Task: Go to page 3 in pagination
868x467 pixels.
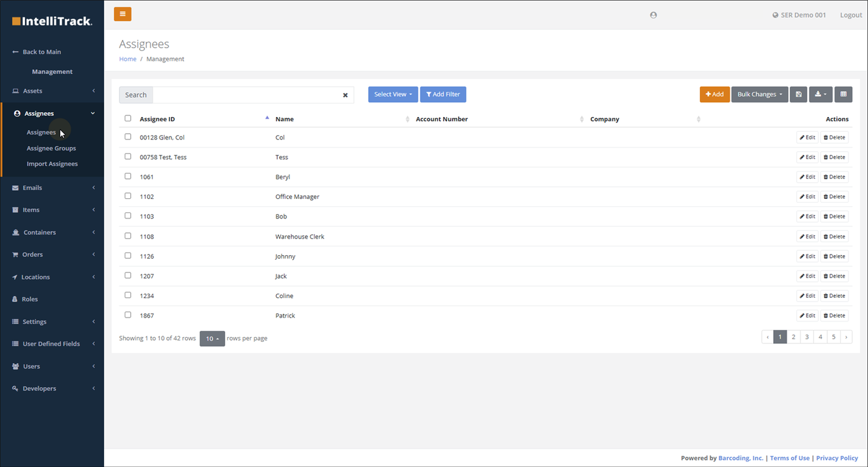Action: [807, 337]
